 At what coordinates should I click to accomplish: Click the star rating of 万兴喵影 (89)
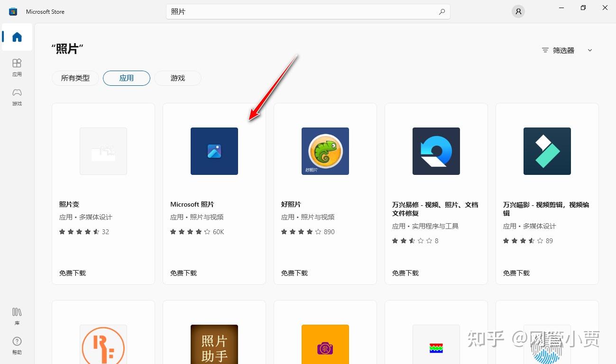click(x=528, y=241)
